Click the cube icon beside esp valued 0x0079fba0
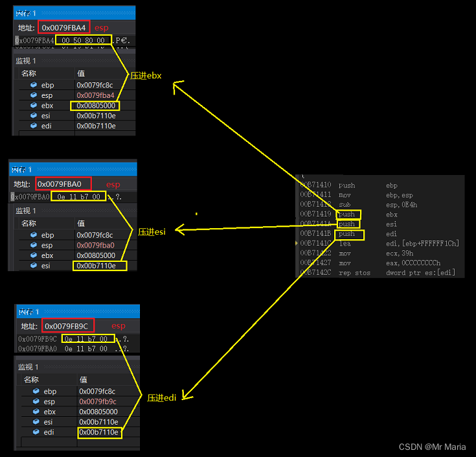The width and height of the screenshot is (476, 457). click(x=34, y=245)
